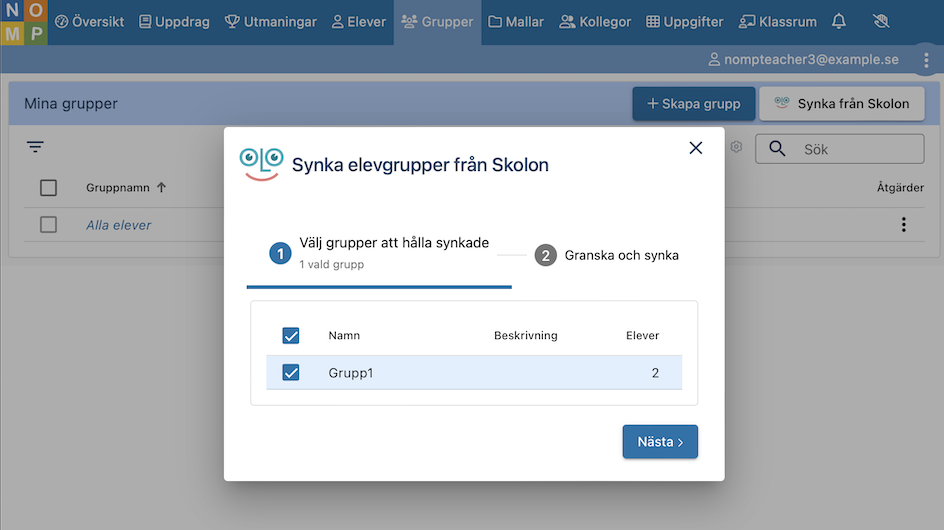Open Utmaningar in the top navigation
Viewport: 944px width, 530px height.
tap(270, 22)
